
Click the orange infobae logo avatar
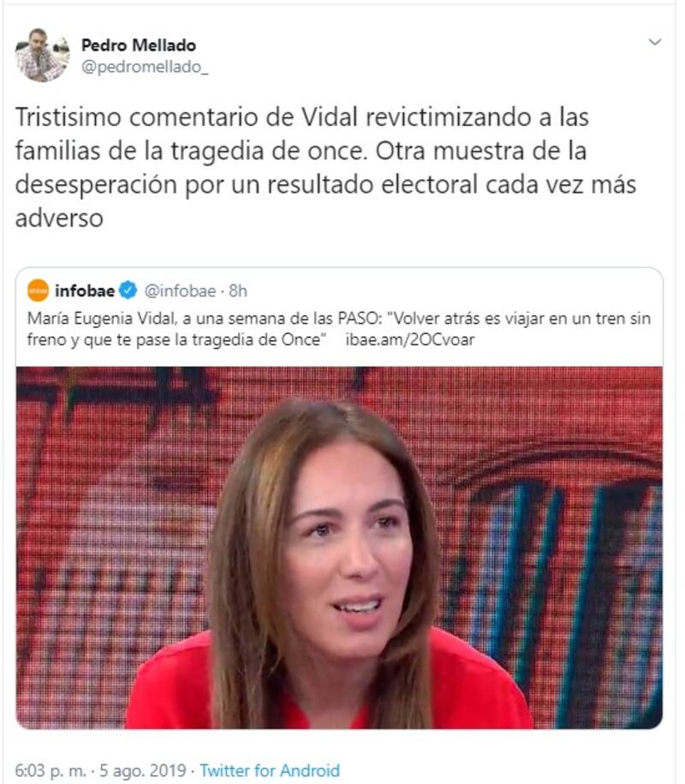coord(38,290)
